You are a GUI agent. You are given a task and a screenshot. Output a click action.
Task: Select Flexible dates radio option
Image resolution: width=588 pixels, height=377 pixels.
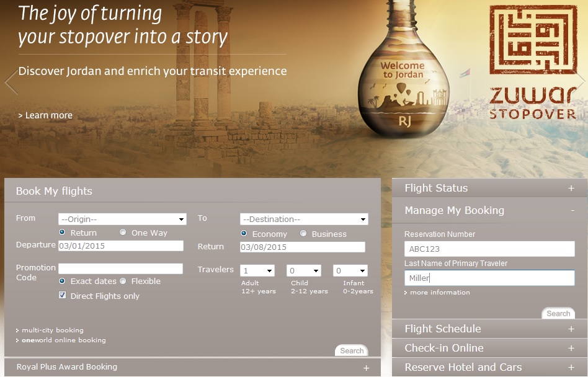click(123, 281)
